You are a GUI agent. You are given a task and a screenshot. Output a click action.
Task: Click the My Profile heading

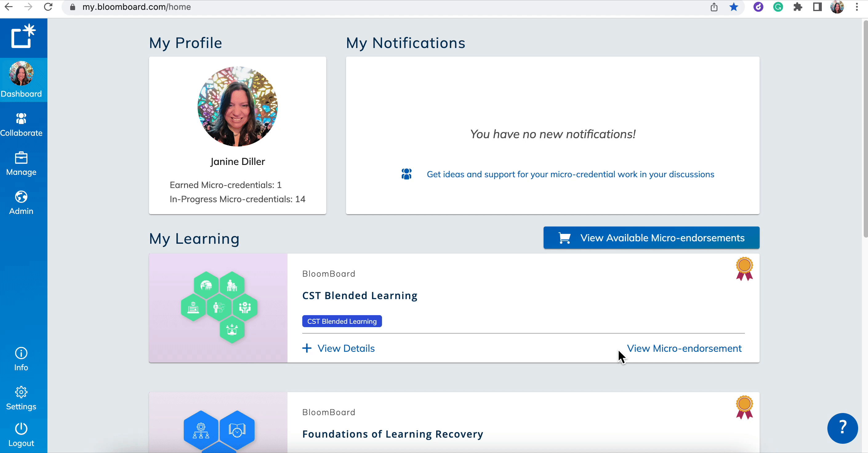(x=186, y=43)
